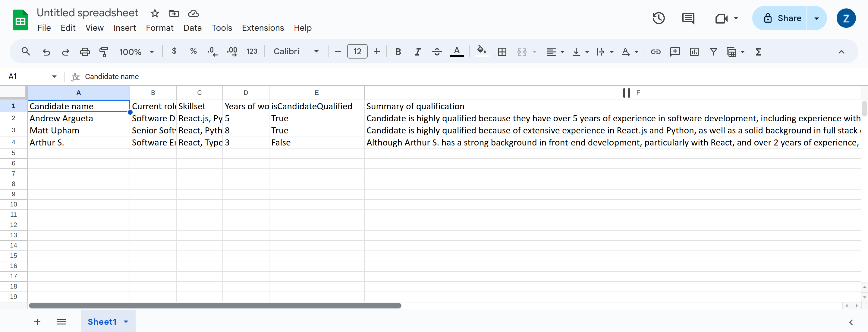Click the paint format icon
Screen dimensions: 868x332
click(x=103, y=52)
